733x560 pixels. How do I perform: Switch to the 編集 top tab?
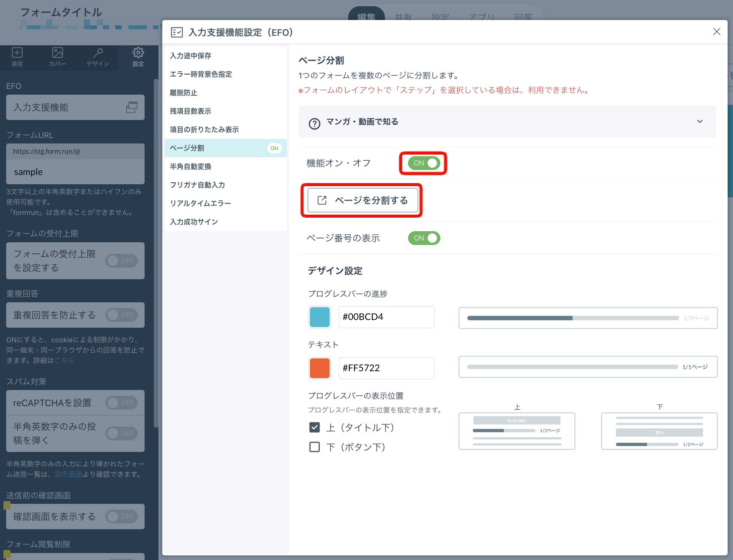click(x=366, y=17)
